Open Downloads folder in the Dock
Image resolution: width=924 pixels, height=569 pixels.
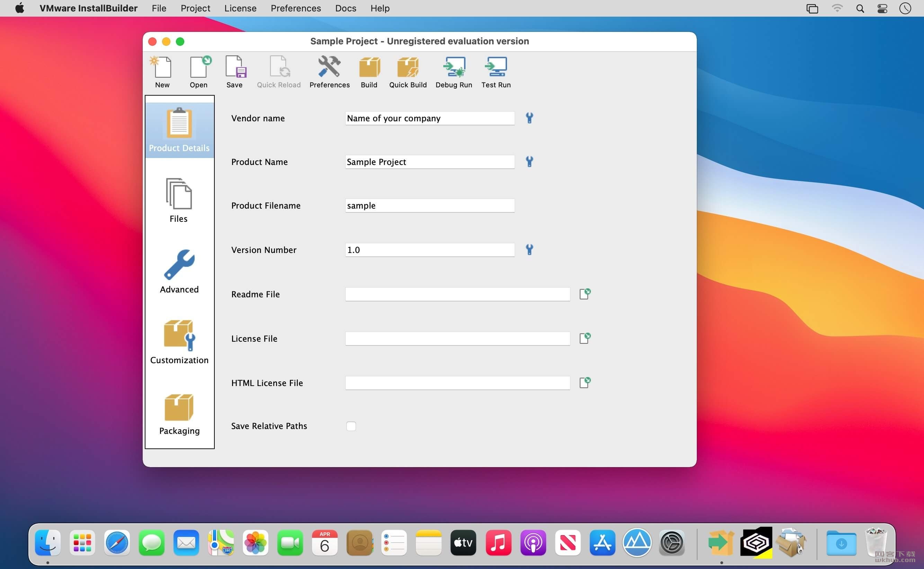(841, 543)
